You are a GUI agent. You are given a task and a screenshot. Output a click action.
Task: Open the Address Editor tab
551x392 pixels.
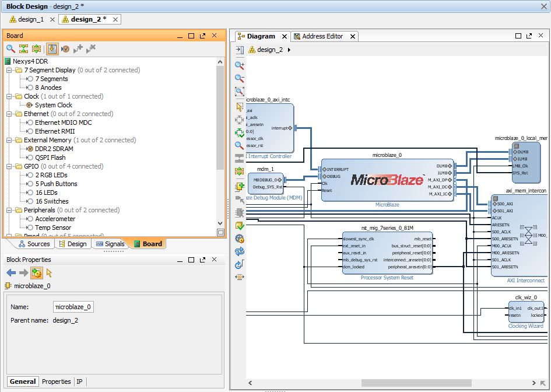[322, 36]
